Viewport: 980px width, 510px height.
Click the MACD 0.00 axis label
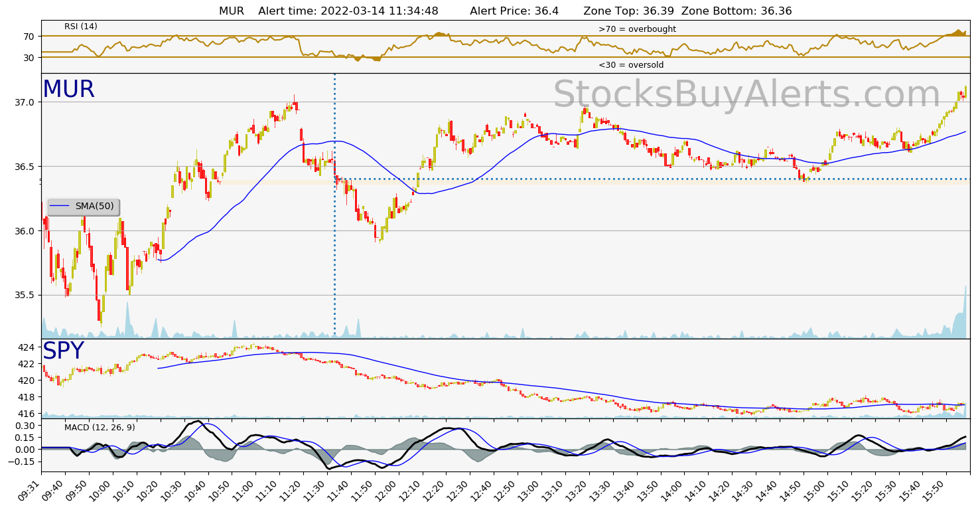click(26, 450)
